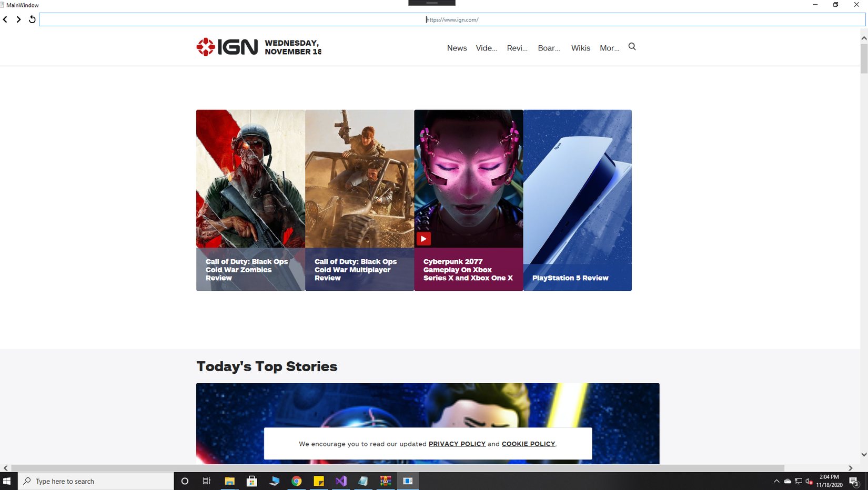The height and width of the screenshot is (490, 868).
Task: Open the Videos menu item
Action: coord(486,48)
